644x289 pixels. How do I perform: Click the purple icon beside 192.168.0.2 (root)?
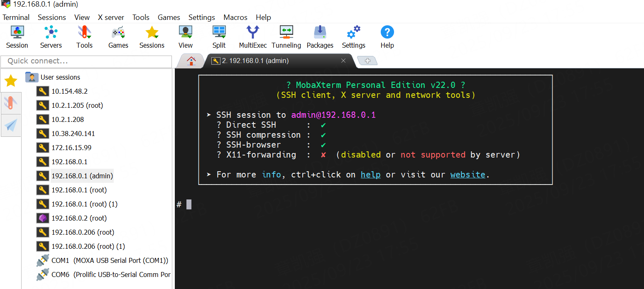click(x=42, y=218)
